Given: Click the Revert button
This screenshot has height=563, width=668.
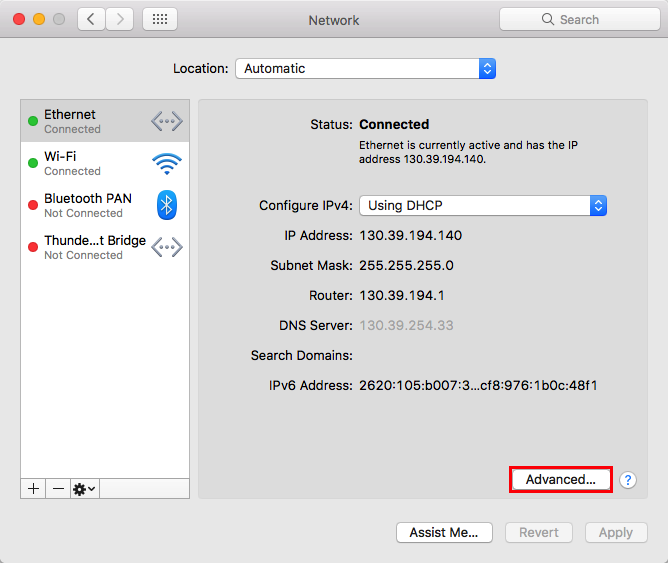Looking at the screenshot, I should 539,532.
